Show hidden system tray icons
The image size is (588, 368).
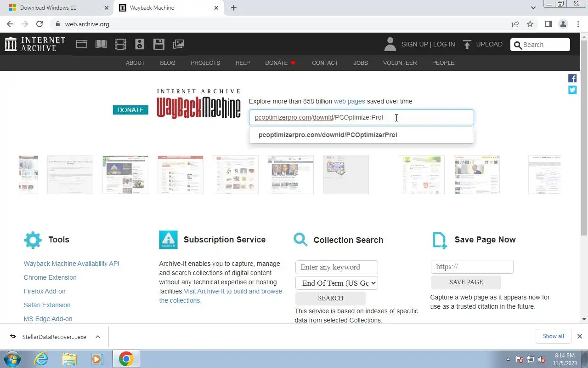508,360
